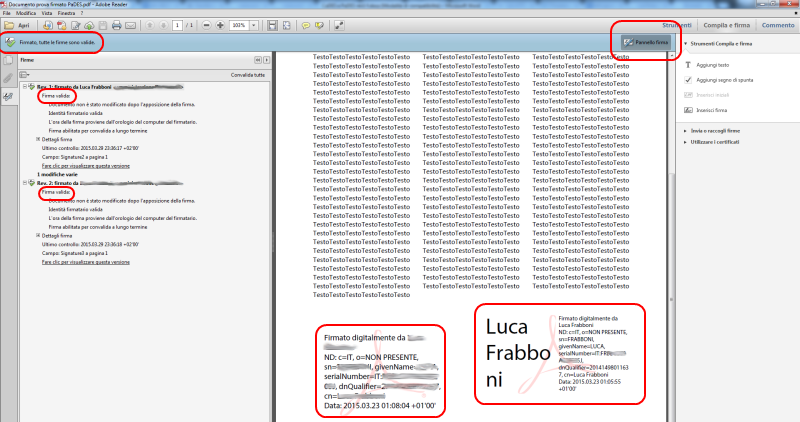Open the attachments paperclip panel icon
Screen dimensions: 800x422
[8, 78]
